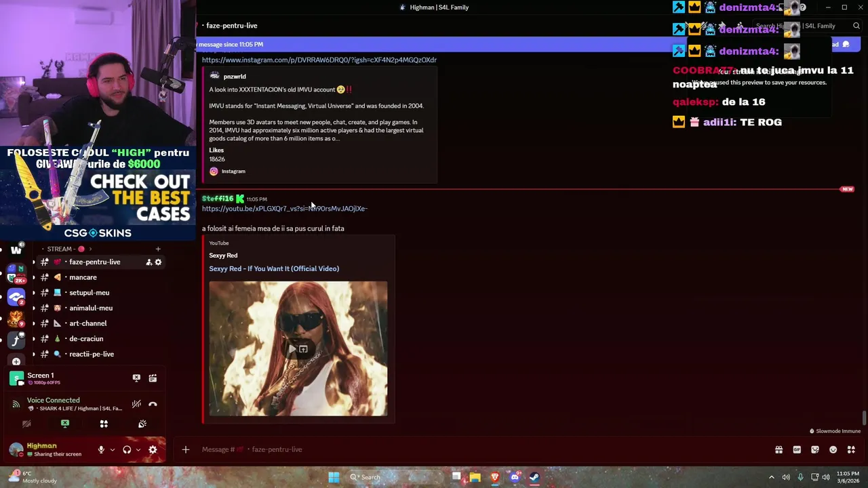Open embedded video externally icon
The height and width of the screenshot is (488, 868).
coord(304,349)
